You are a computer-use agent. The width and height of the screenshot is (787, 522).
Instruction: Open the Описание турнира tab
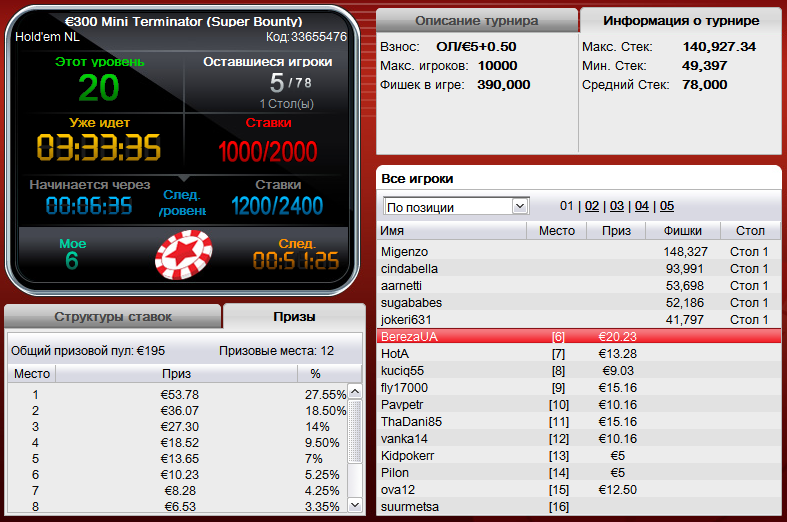[477, 21]
